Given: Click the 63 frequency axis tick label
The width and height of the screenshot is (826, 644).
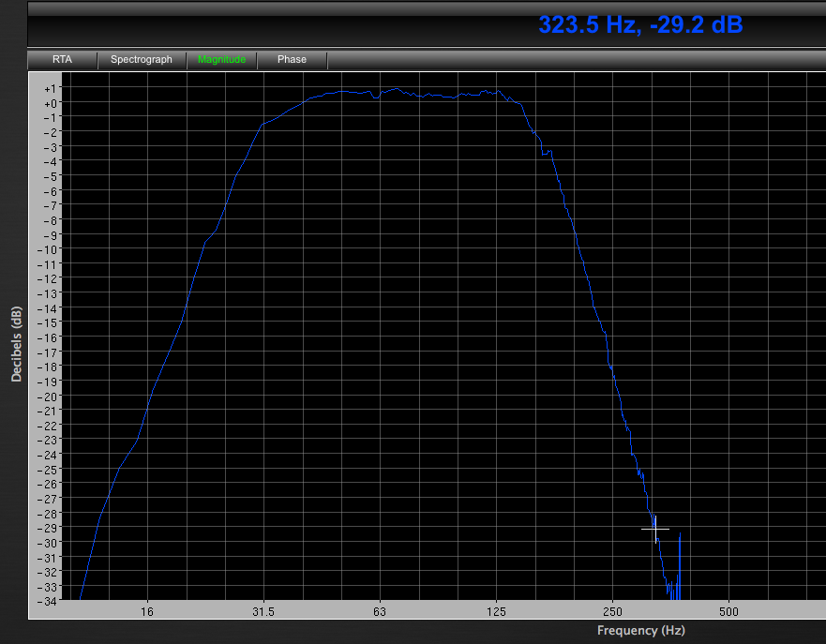Looking at the screenshot, I should (380, 612).
